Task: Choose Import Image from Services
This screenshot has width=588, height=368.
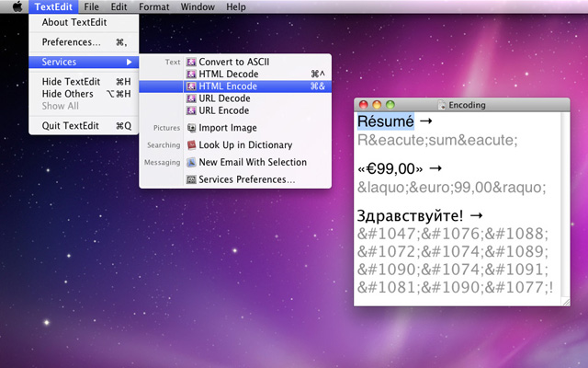Action: (235, 128)
